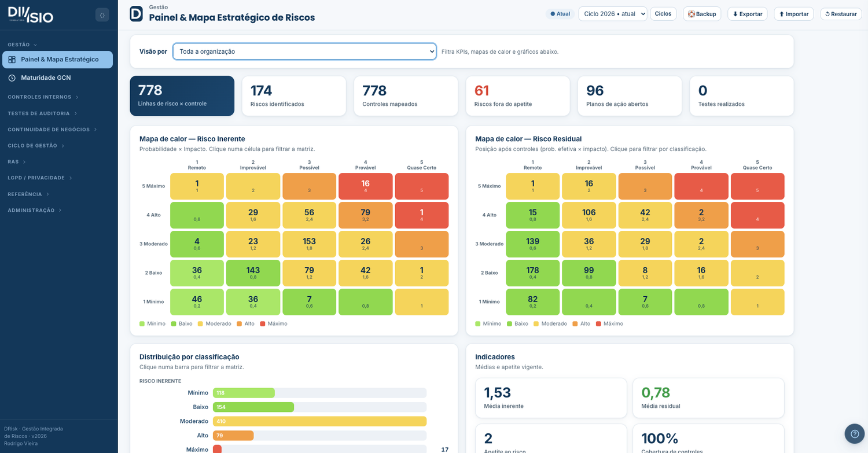
Task: Select the 61 Riscos fora do apetite card
Action: click(x=518, y=96)
